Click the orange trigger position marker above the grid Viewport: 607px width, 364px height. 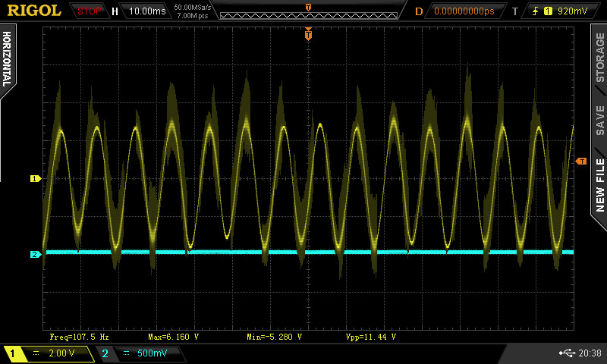308,34
